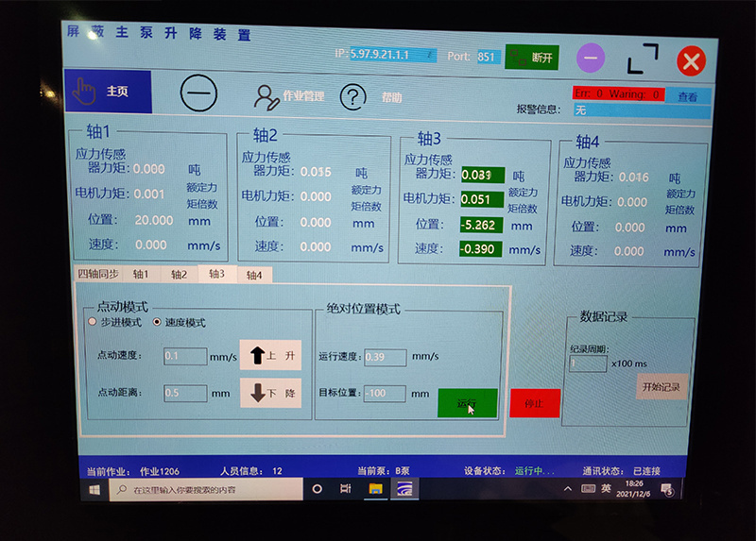The image size is (756, 541).
Task: Click the purple round minimize icon
Action: click(x=591, y=58)
